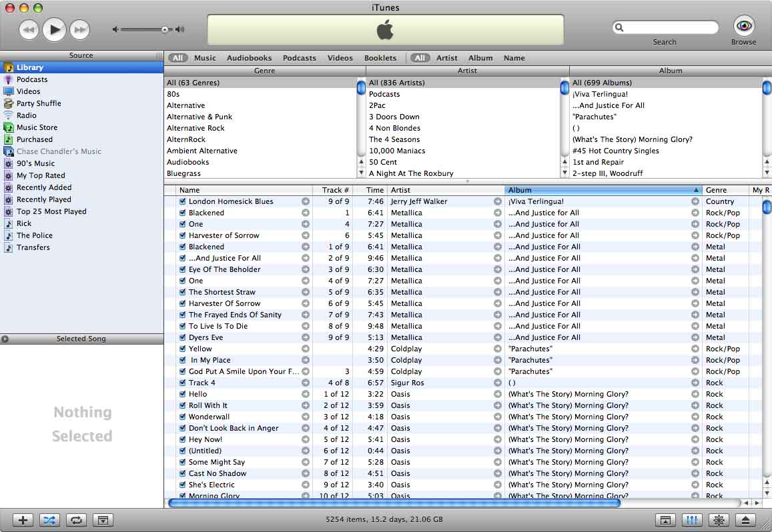Add a new playlist with plus button

pyautogui.click(x=23, y=520)
